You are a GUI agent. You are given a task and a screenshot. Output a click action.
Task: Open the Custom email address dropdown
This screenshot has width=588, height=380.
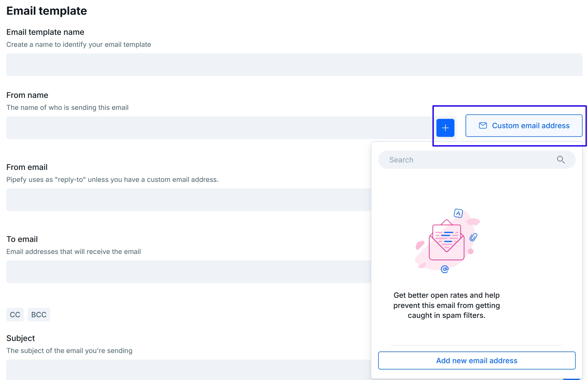(x=524, y=125)
